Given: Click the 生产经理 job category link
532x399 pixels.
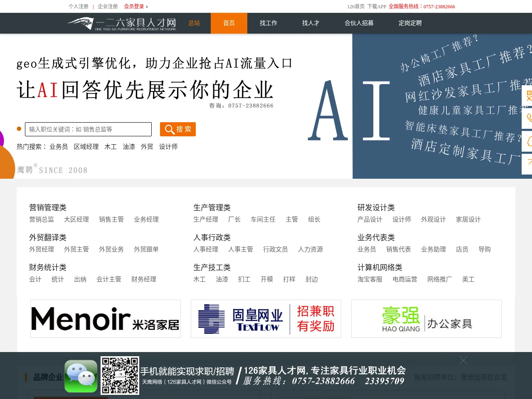Looking at the screenshot, I should pyautogui.click(x=206, y=219).
